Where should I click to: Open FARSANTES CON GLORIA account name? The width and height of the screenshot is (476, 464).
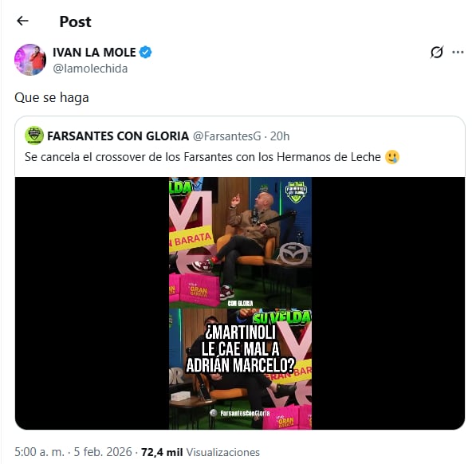pyautogui.click(x=118, y=136)
